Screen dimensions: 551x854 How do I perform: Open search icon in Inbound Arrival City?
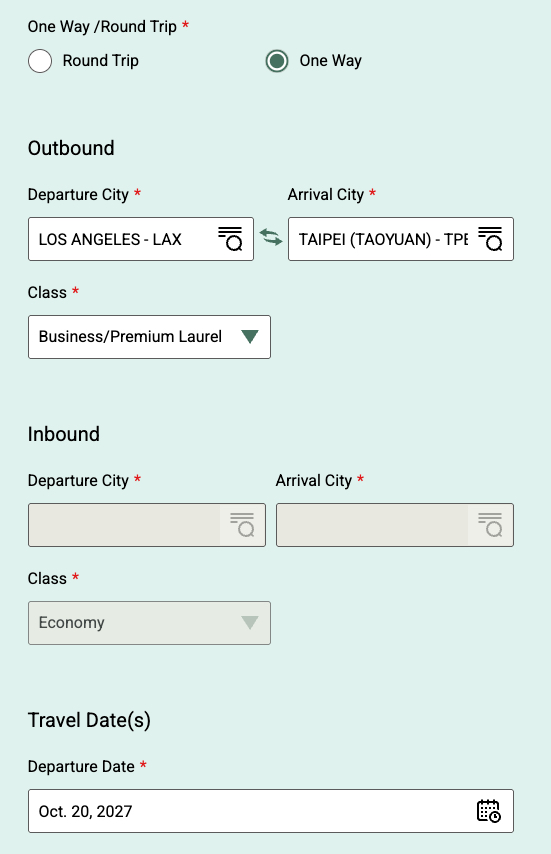490,525
